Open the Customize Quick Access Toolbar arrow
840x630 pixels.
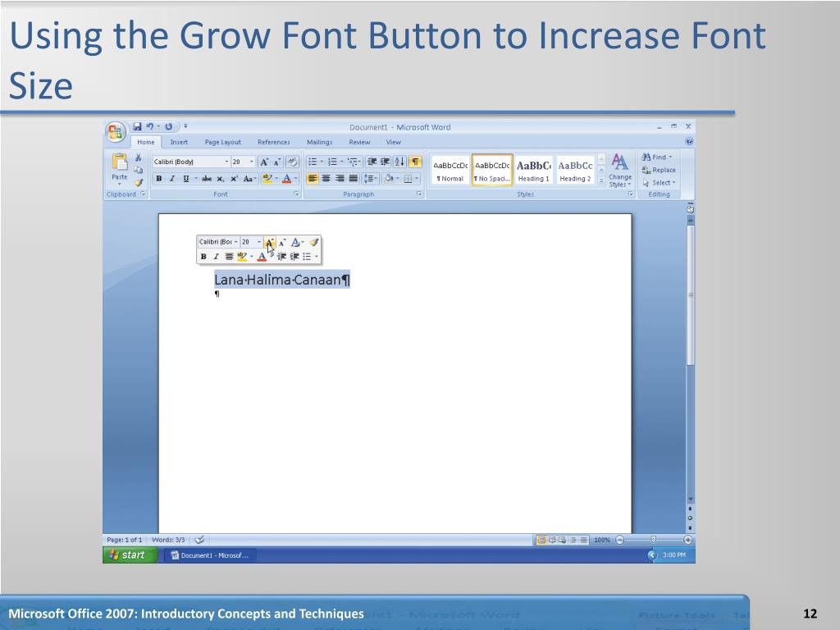[x=186, y=126]
